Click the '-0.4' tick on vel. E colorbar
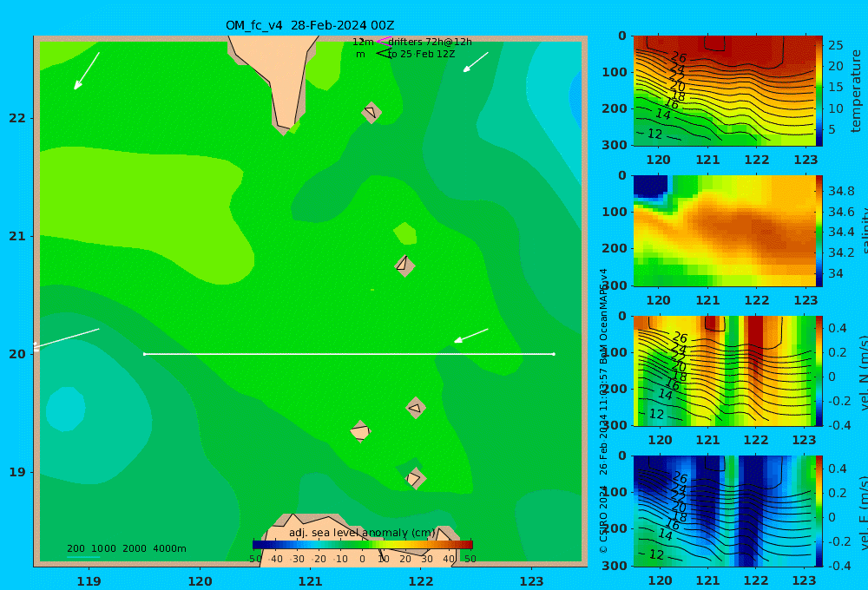This screenshot has height=590, width=868. (839, 566)
